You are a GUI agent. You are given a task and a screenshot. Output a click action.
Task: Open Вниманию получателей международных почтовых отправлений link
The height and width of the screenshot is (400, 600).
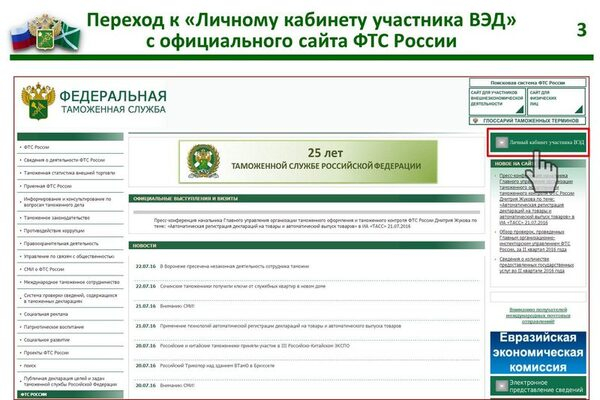point(538,316)
